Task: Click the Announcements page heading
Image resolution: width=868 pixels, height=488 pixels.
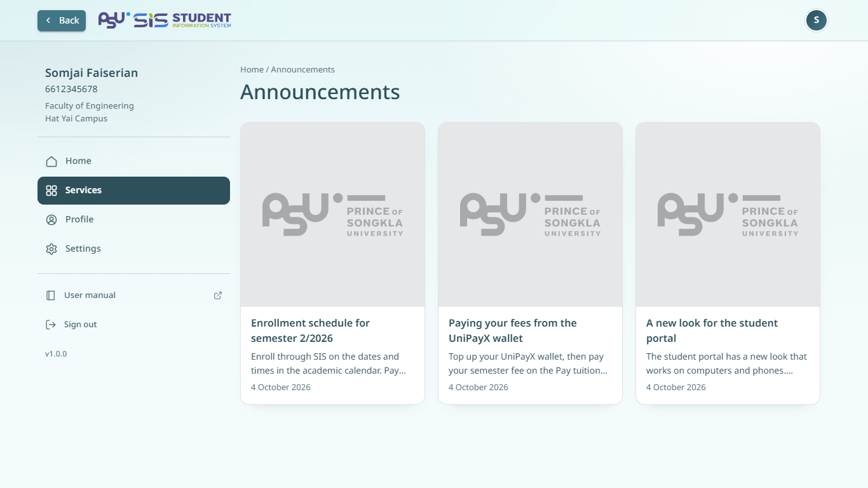Action: (320, 92)
